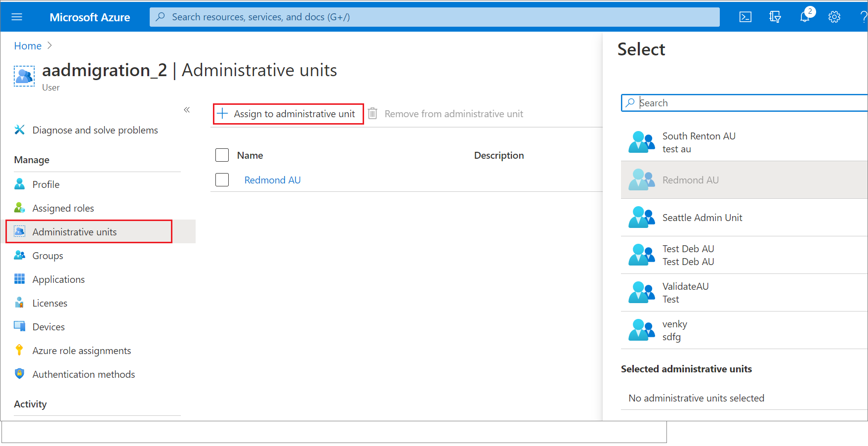Click the Microsoft Azure logo text
This screenshot has height=446, width=868.
click(90, 17)
